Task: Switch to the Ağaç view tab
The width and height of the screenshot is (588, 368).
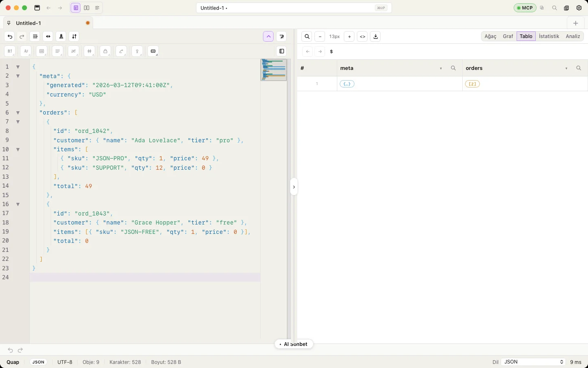Action: tap(490, 36)
